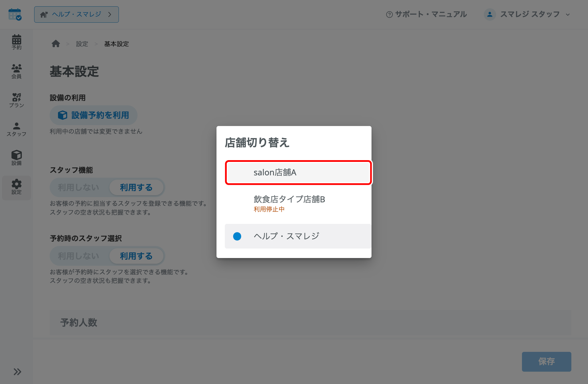Set スタッフ機能 to 利用する
This screenshot has height=384, width=588.
pos(136,187)
